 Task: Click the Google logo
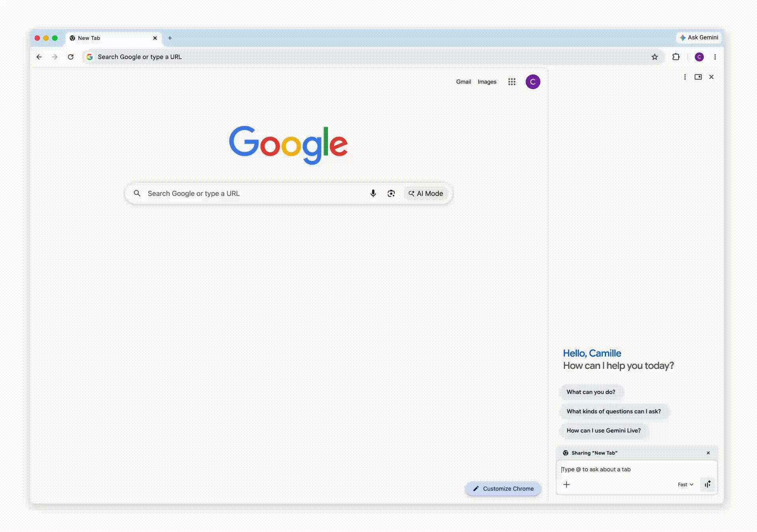click(288, 145)
